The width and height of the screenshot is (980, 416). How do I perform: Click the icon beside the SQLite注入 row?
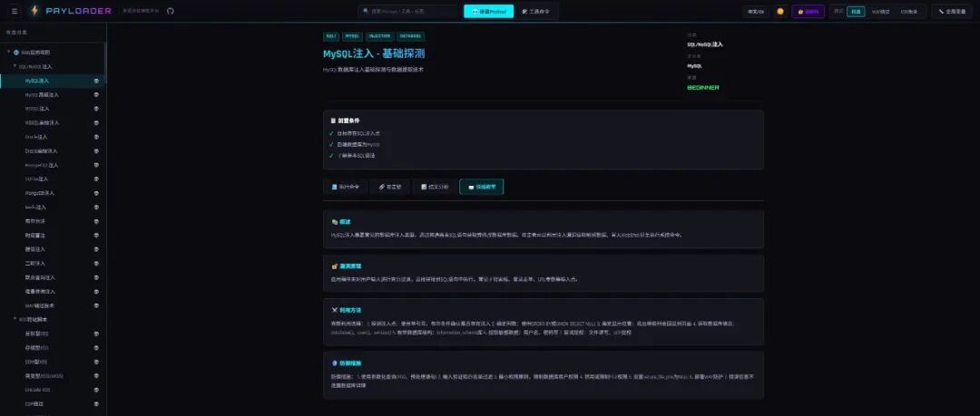coord(96,179)
